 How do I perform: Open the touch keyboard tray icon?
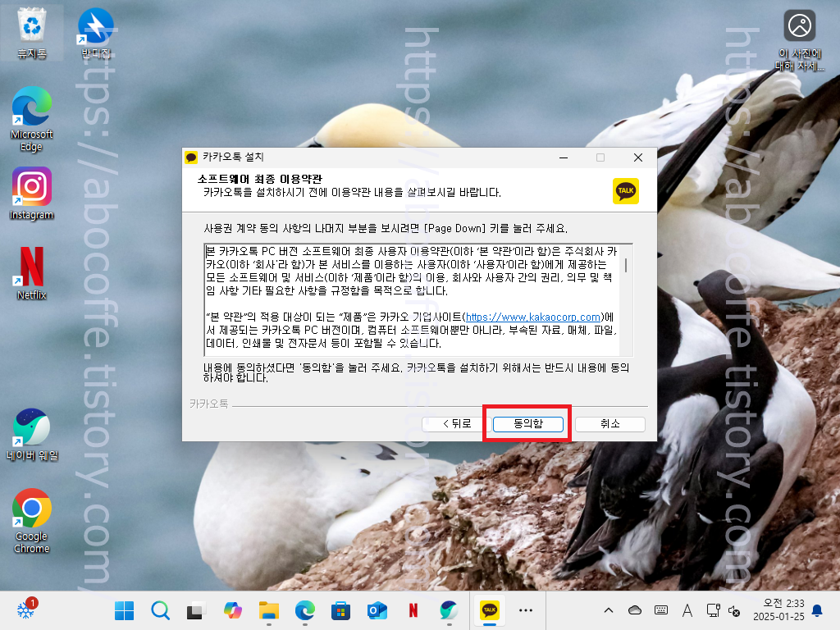[x=661, y=610]
